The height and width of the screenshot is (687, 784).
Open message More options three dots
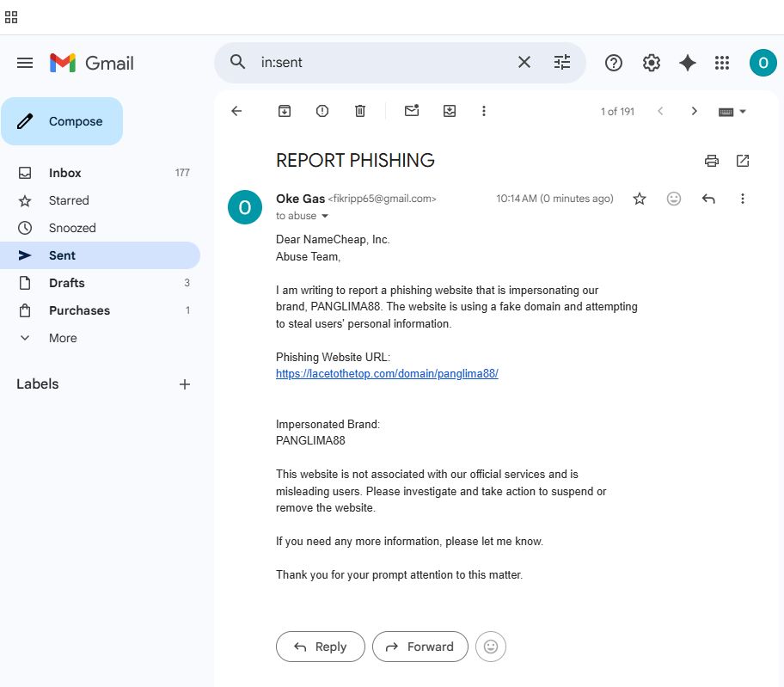click(x=743, y=199)
